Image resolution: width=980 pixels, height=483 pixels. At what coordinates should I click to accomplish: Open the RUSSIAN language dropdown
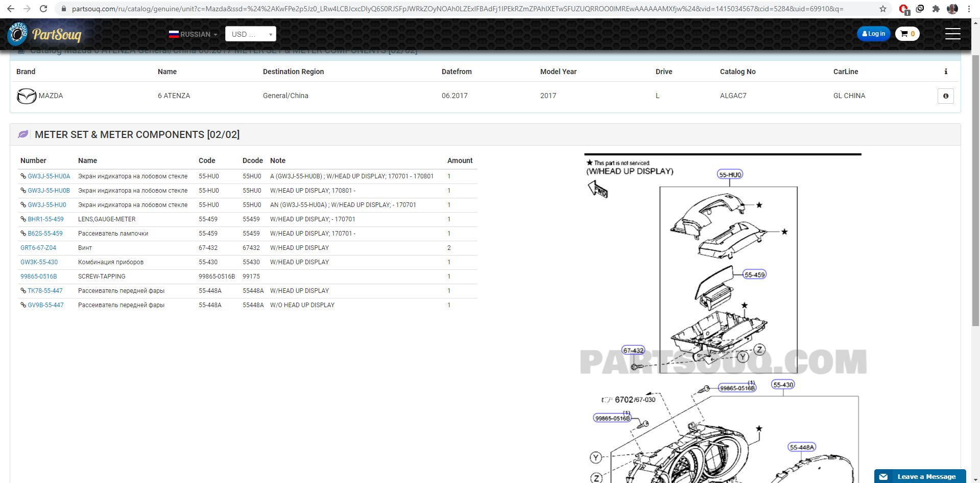(193, 34)
